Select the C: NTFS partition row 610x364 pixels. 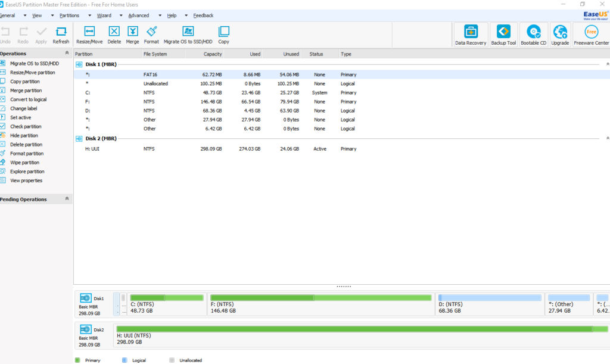click(x=341, y=92)
